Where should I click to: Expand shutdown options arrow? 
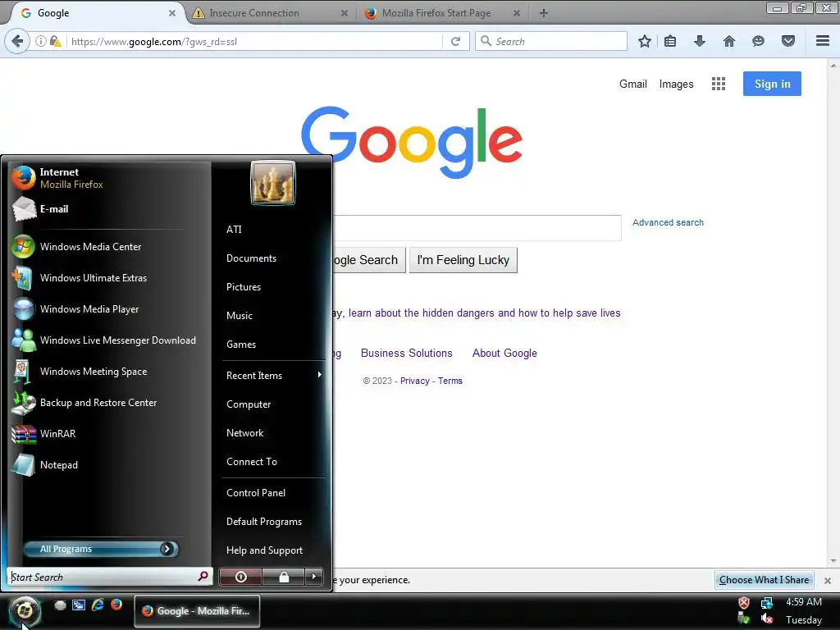314,577
